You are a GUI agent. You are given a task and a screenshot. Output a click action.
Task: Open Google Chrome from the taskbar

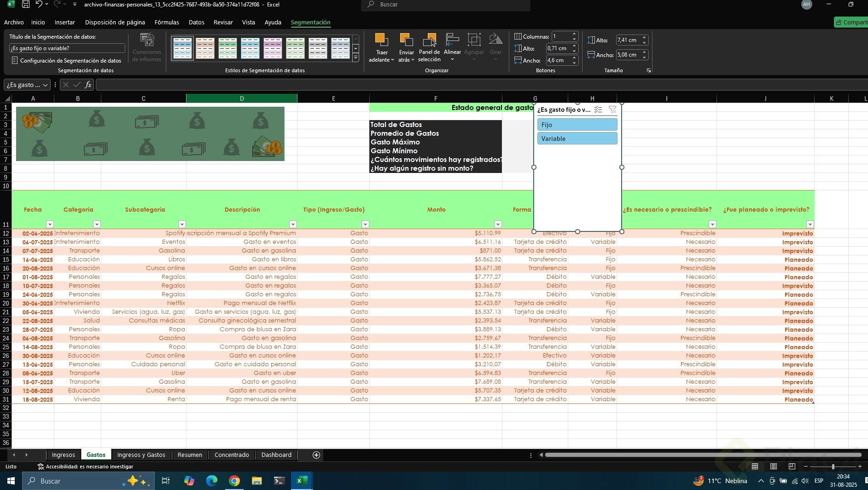pos(234,481)
